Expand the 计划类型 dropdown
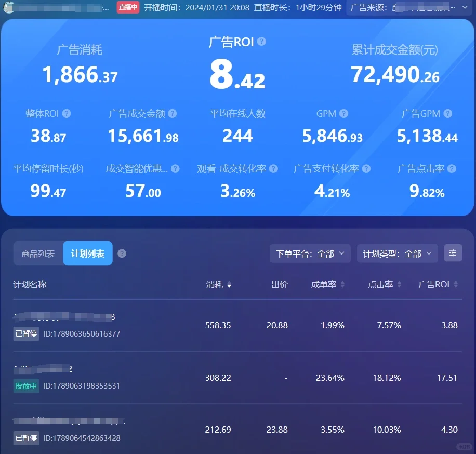476x454 pixels. pyautogui.click(x=397, y=253)
